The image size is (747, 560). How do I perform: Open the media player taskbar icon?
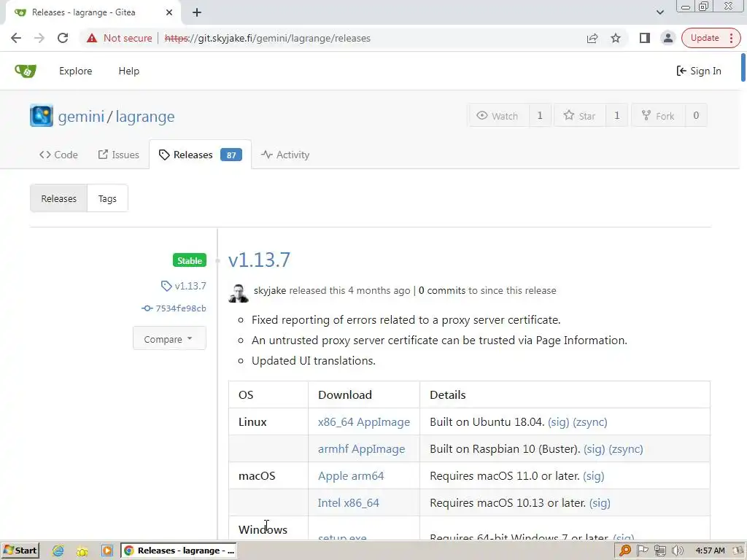107,551
